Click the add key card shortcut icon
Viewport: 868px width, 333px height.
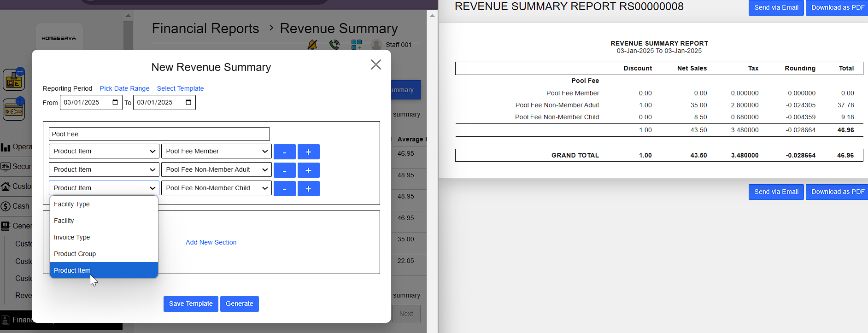14,110
